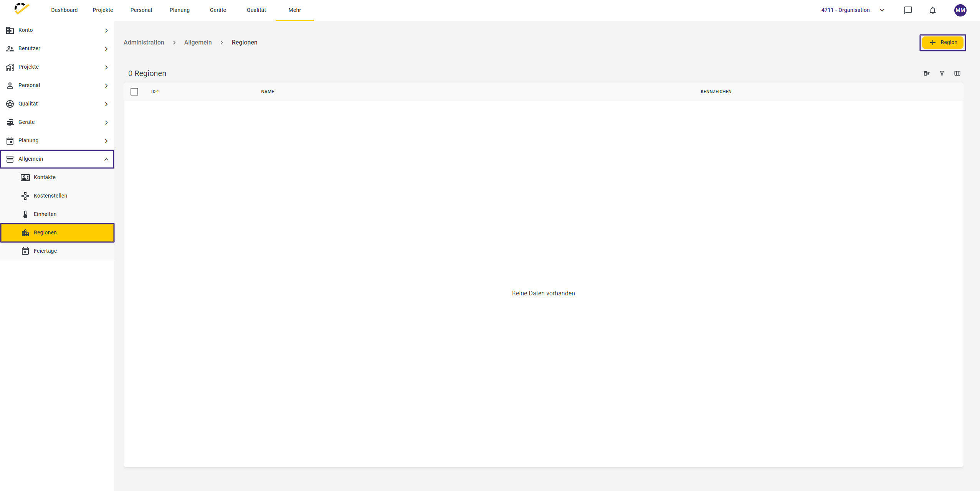Click the Regionen breadcrumb

245,42
